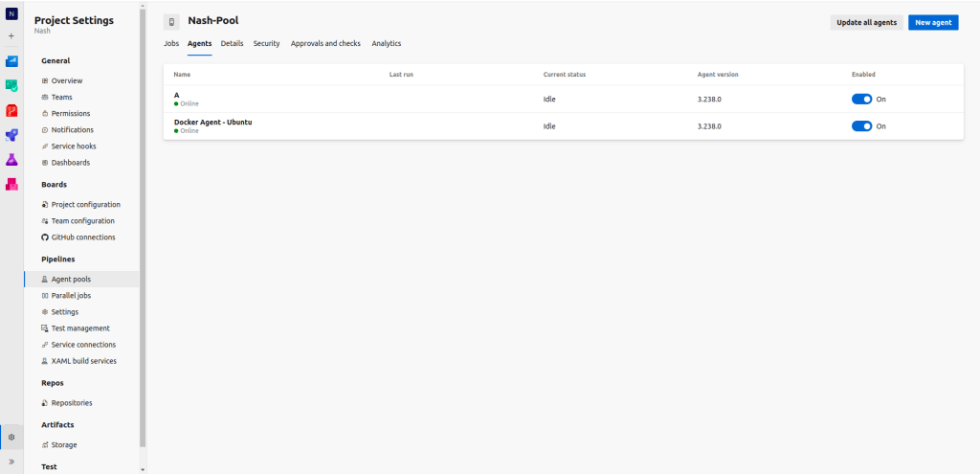
Task: Switch to the Analytics tab
Action: coord(387,44)
